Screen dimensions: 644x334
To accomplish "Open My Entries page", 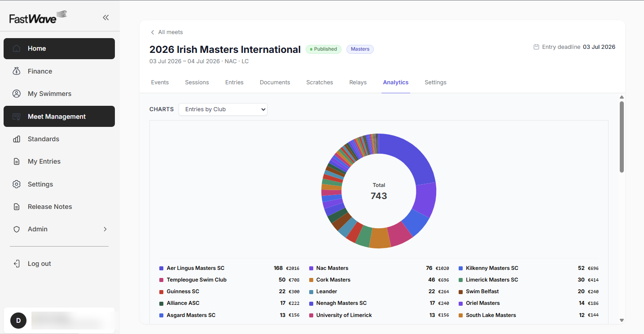I will tap(59, 161).
